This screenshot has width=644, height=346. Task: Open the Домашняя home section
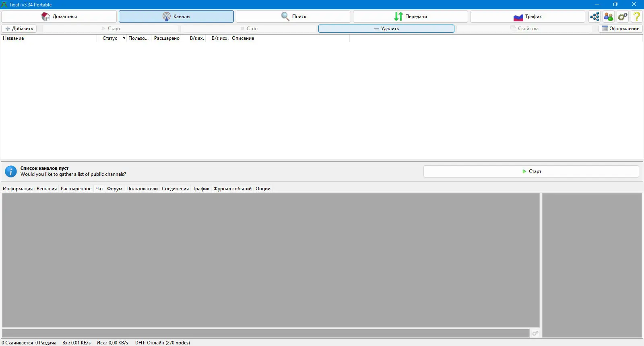pos(59,16)
